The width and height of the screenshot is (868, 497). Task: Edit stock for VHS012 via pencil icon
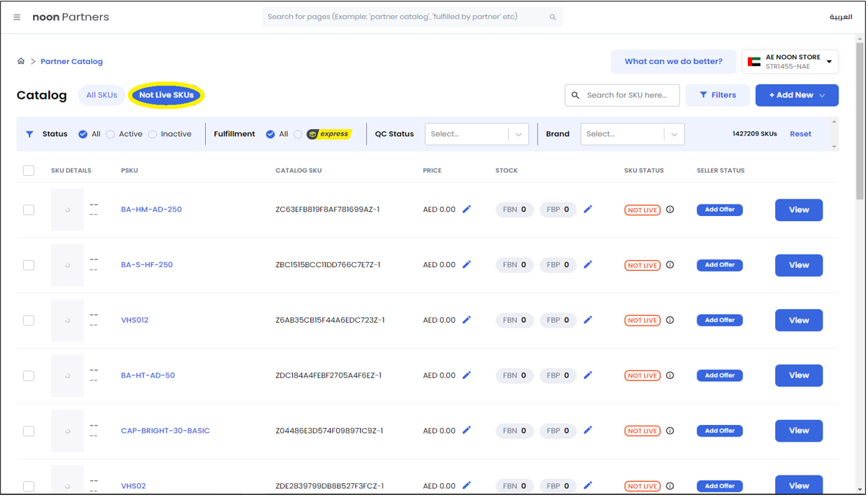tap(588, 320)
